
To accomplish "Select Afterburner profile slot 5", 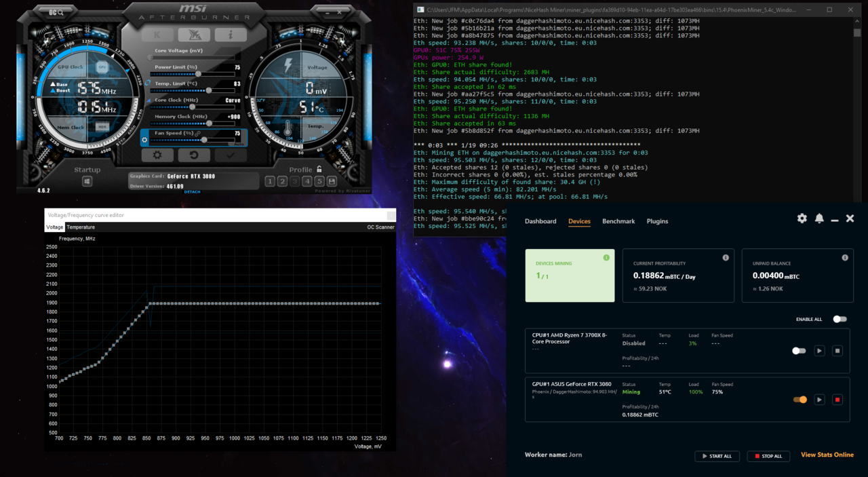I will point(319,181).
